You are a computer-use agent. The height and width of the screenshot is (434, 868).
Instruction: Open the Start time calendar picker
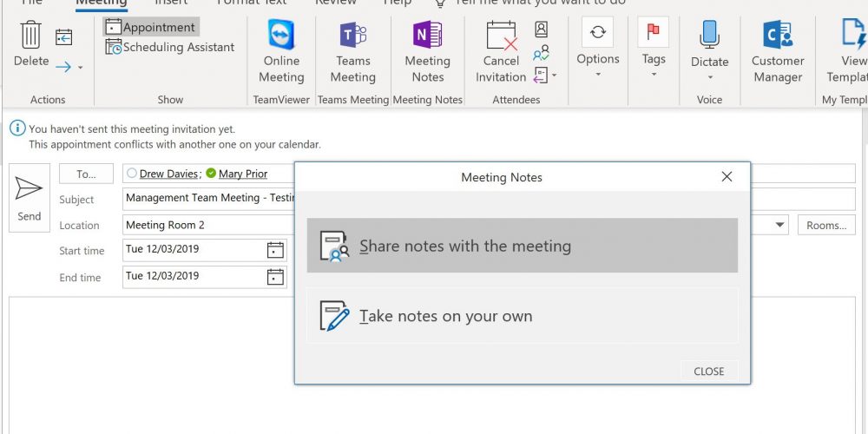point(275,250)
